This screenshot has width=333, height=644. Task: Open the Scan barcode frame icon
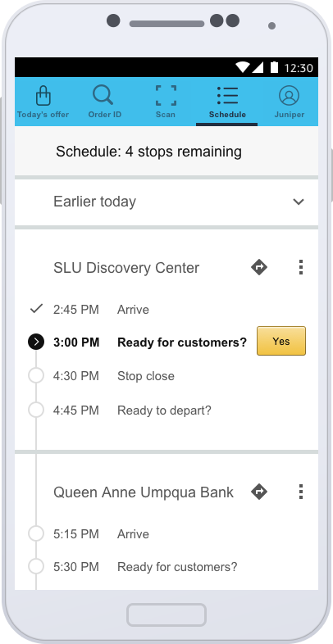pos(166,96)
